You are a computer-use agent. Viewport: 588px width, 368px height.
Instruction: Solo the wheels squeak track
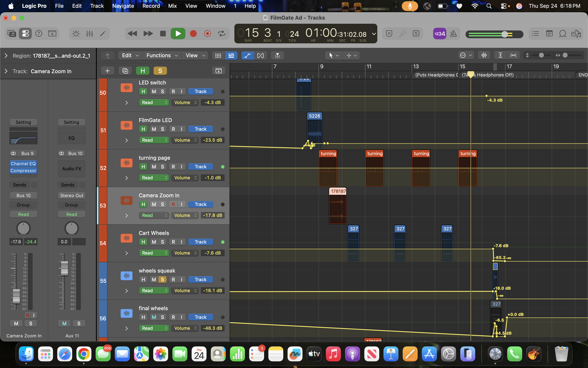162,280
